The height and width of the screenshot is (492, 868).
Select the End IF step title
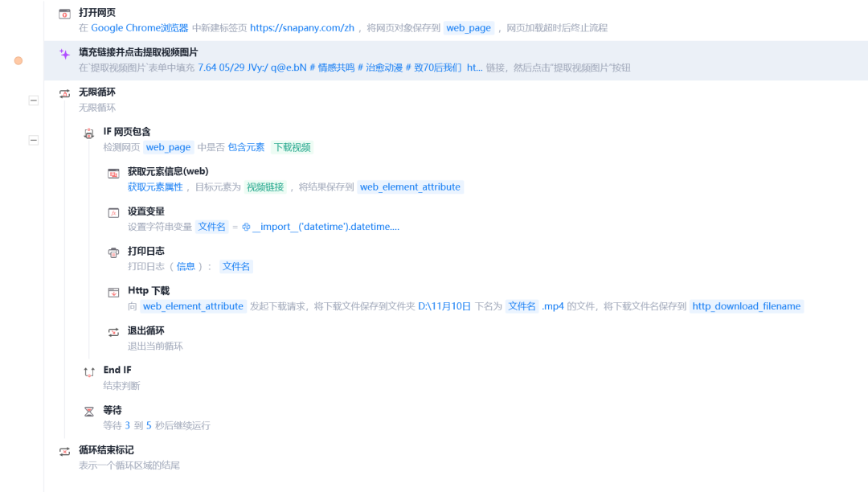tap(117, 371)
